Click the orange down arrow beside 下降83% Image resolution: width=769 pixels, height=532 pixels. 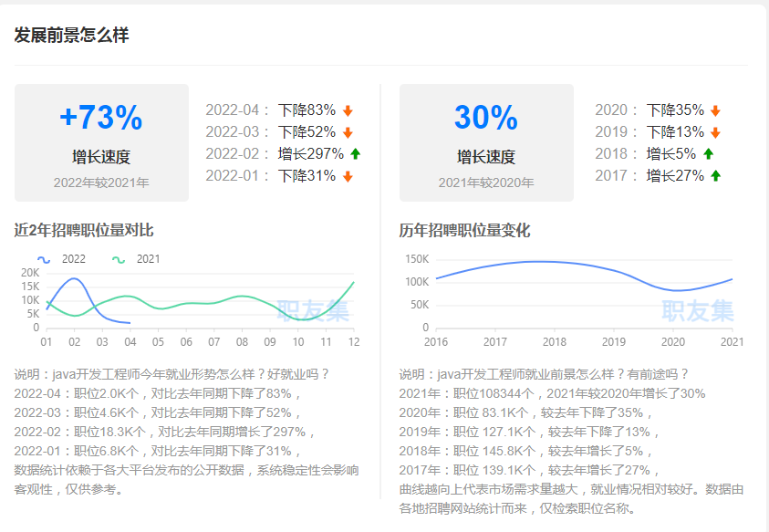(348, 109)
